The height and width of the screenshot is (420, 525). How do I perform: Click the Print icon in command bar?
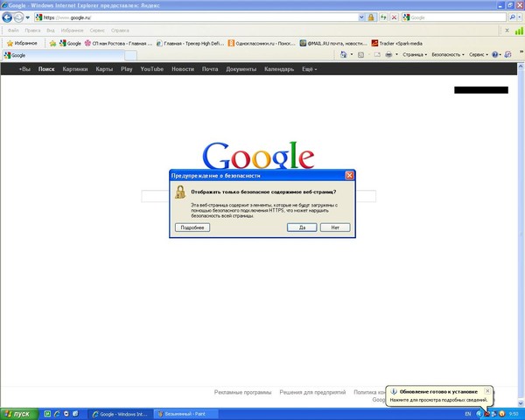pos(388,54)
